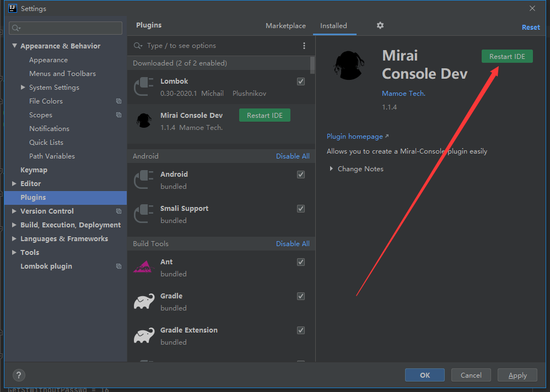The height and width of the screenshot is (392, 550).
Task: Expand the Editor settings node
Action: 14,183
